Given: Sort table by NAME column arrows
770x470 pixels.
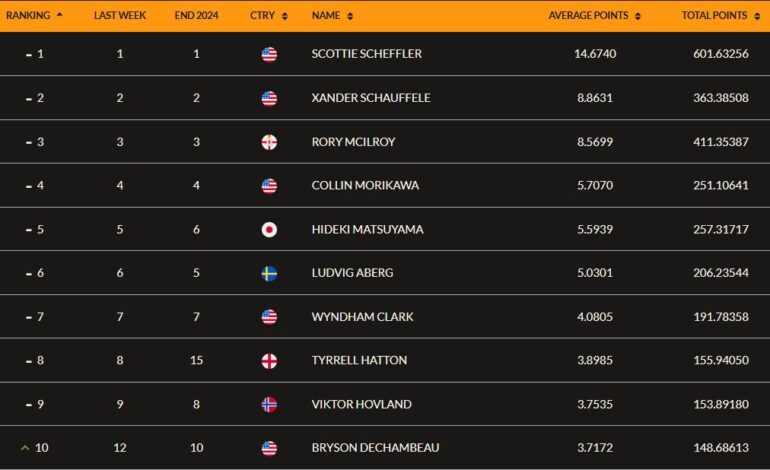Looking at the screenshot, I should [350, 16].
